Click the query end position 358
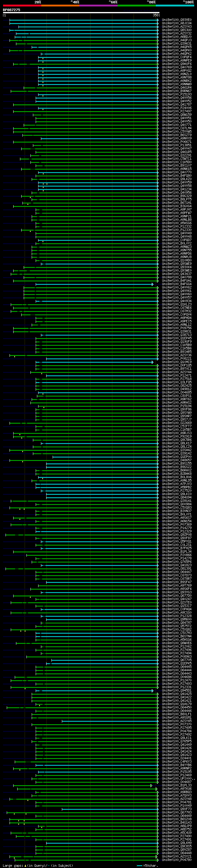The image size is (197, 868). [155, 15]
